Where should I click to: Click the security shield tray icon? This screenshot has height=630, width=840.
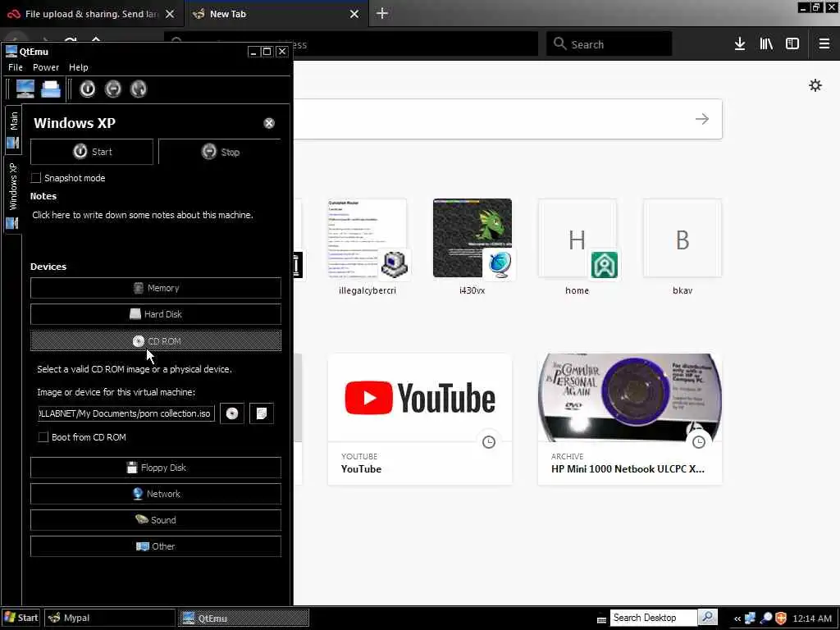tap(781, 619)
